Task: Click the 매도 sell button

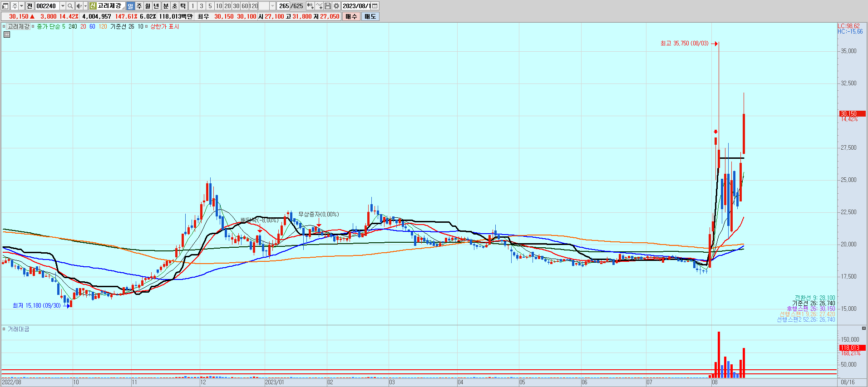Action: (370, 16)
